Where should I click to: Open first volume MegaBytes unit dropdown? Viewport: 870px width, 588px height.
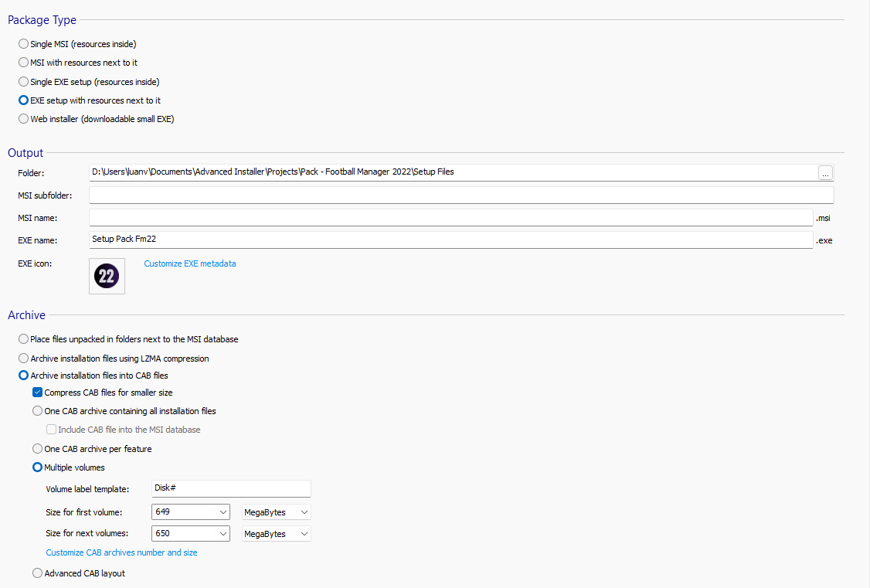[304, 512]
